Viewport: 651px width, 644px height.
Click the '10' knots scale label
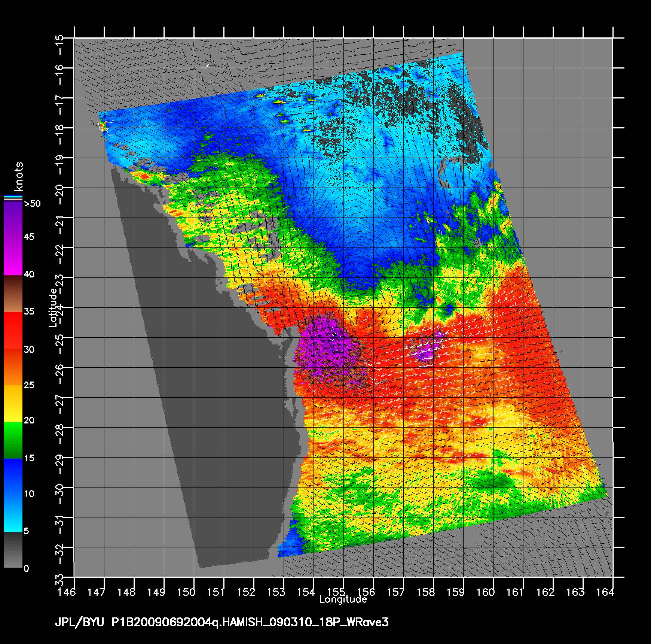pos(29,494)
